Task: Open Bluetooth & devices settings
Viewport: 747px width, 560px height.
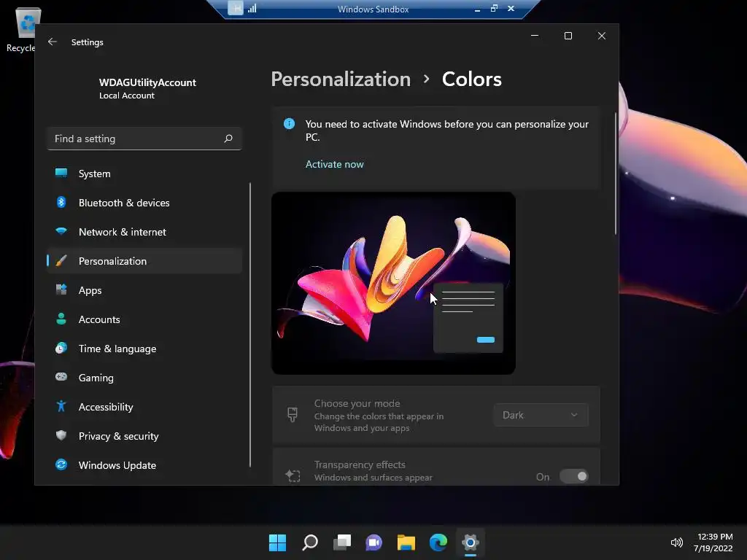Action: click(144, 203)
